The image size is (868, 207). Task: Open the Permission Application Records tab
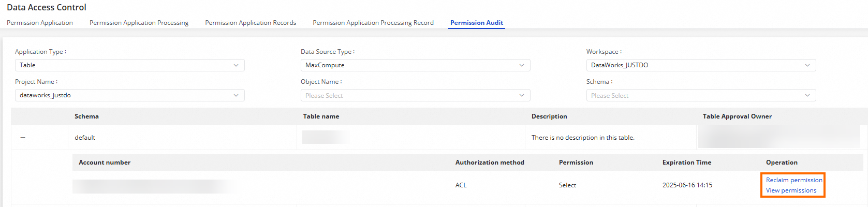251,23
